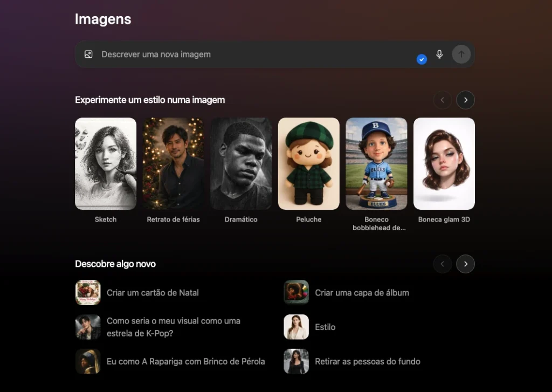Click the 'Descrever uma nova imagem' input field
The height and width of the screenshot is (392, 552).
tap(216, 54)
